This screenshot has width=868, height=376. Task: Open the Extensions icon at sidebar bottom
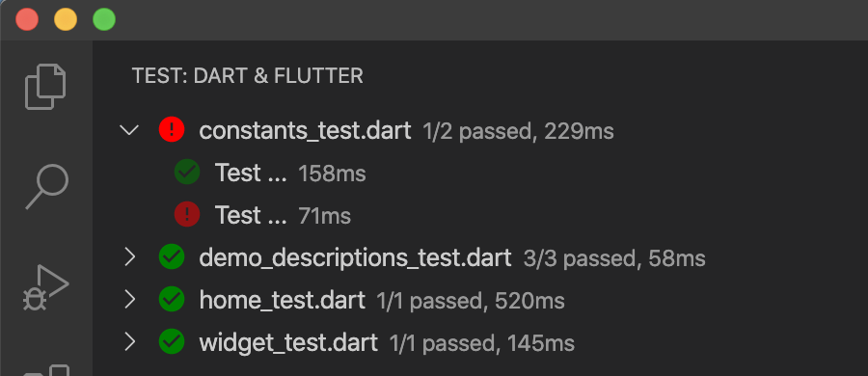tap(46, 370)
